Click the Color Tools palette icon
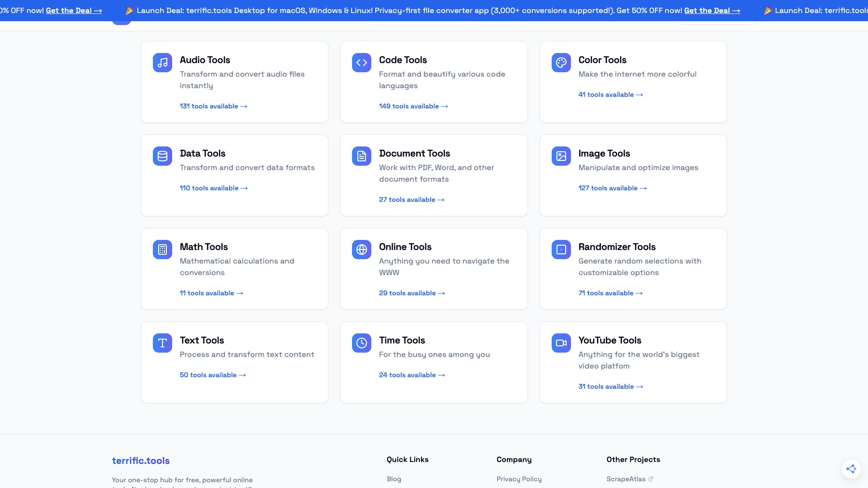Screen dimensions: 868x488 coord(561,63)
